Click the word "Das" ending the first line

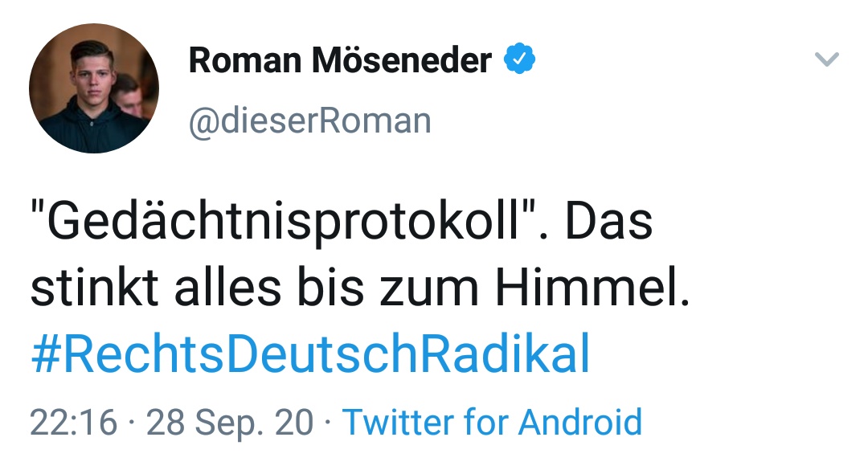[609, 222]
